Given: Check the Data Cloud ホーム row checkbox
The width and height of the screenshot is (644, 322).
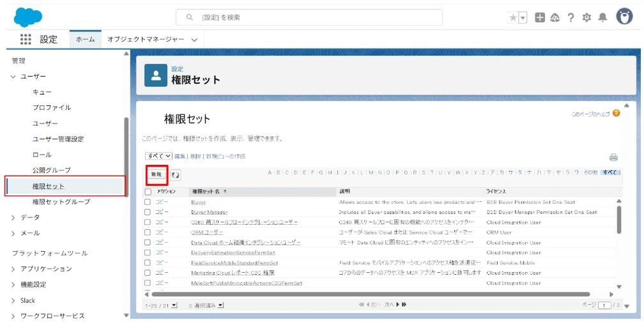Looking at the screenshot, I should 148,242.
